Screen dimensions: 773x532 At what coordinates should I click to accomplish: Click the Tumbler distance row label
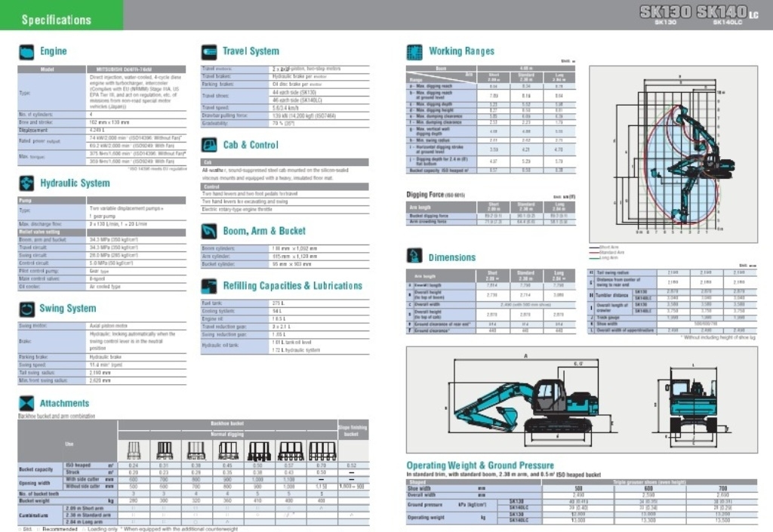(611, 295)
